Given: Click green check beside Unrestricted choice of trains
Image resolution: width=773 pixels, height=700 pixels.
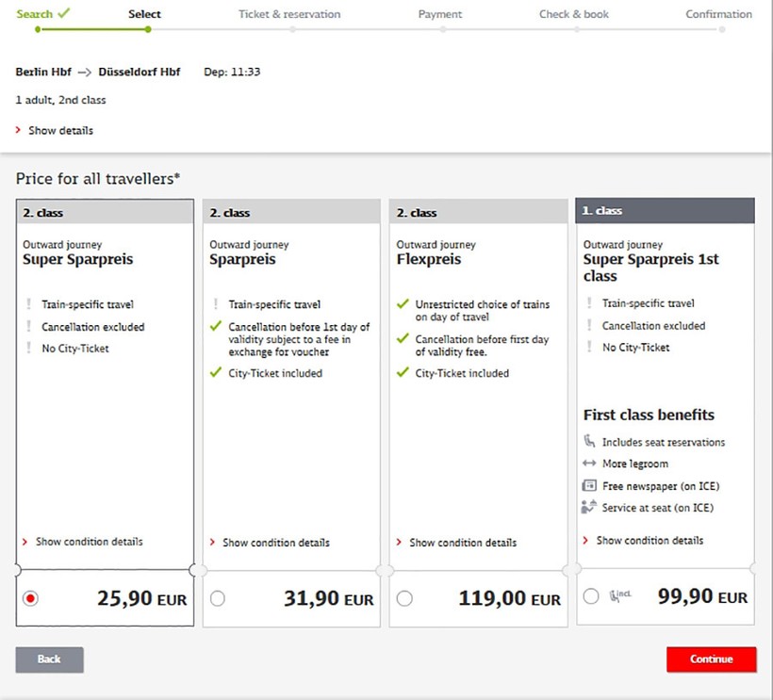Looking at the screenshot, I should [x=403, y=304].
